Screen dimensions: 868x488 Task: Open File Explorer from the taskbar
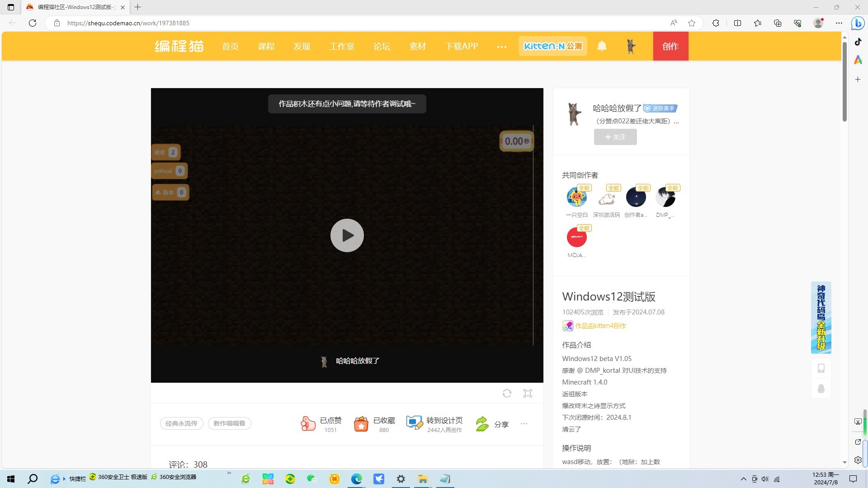click(423, 479)
